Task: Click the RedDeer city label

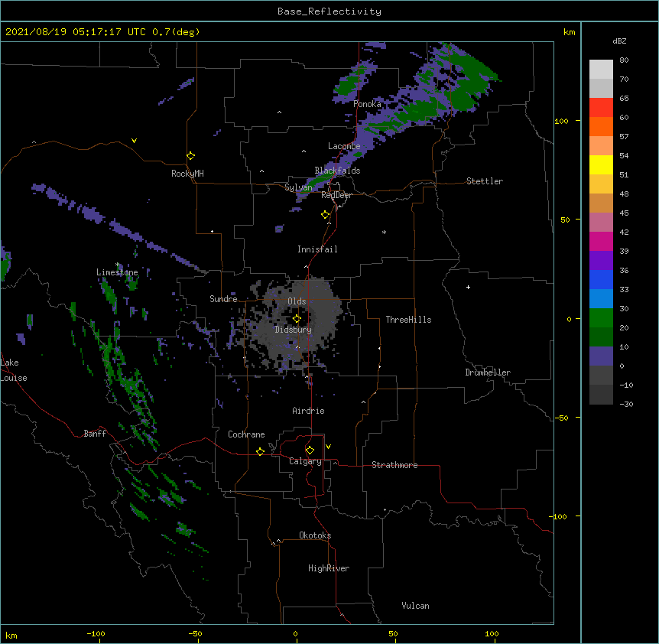Action: [336, 195]
